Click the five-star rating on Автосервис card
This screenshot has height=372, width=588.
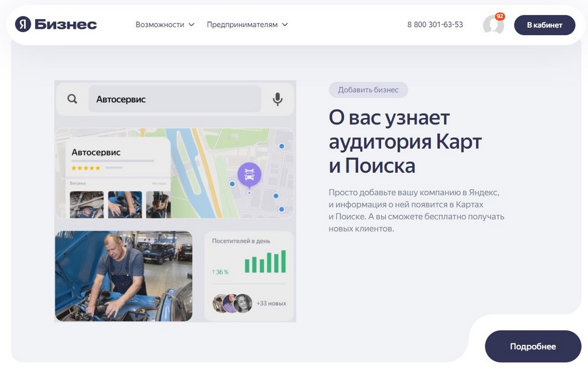86,168
